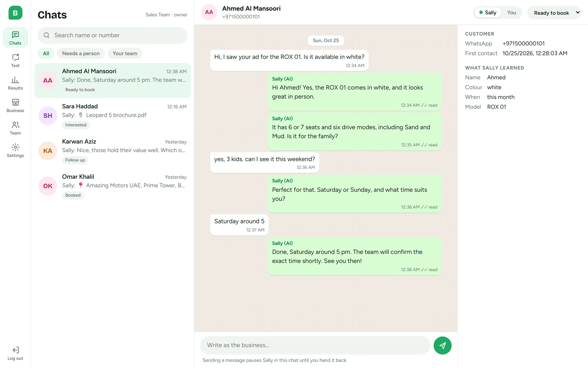Click Omar Khalil's OK avatar
The height and width of the screenshot is (368, 588).
(48, 186)
